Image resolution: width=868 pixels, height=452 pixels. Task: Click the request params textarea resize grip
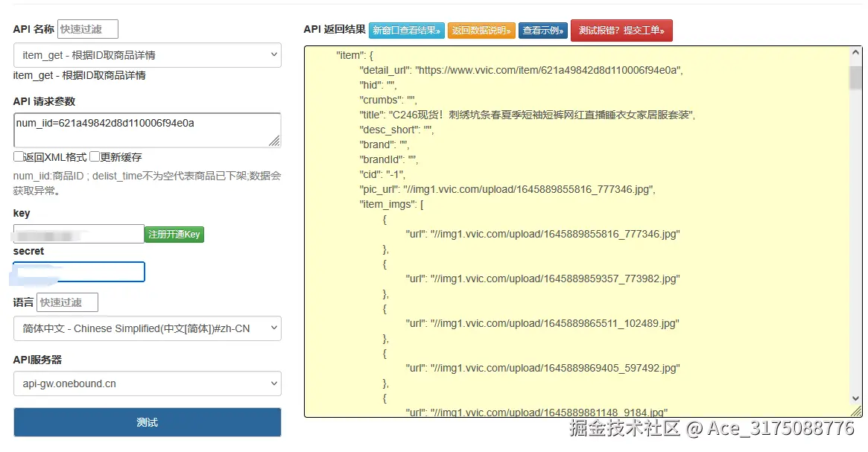click(x=275, y=141)
